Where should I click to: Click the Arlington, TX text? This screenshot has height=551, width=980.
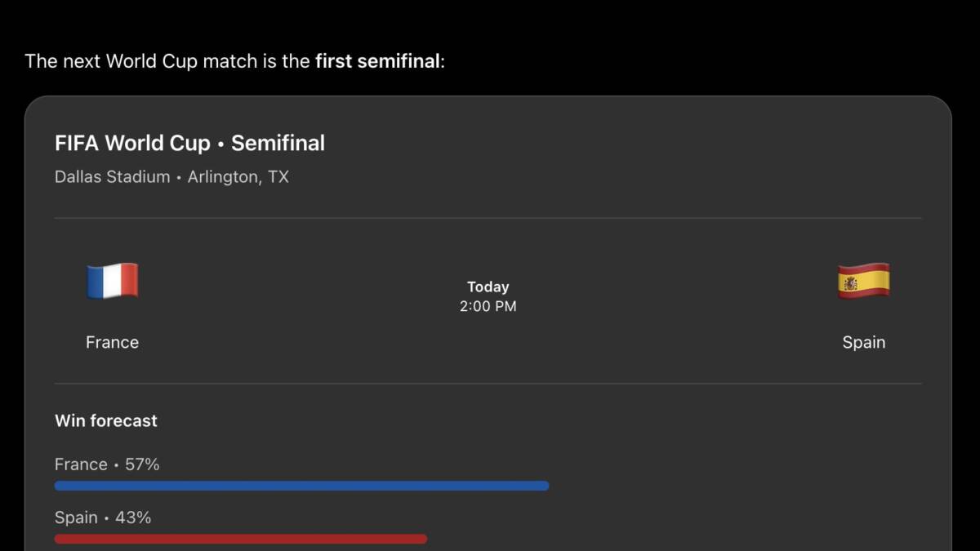click(238, 176)
